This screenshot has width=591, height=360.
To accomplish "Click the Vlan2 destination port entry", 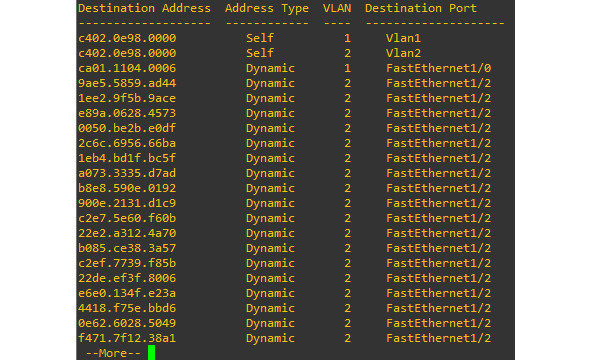I will 403,53.
